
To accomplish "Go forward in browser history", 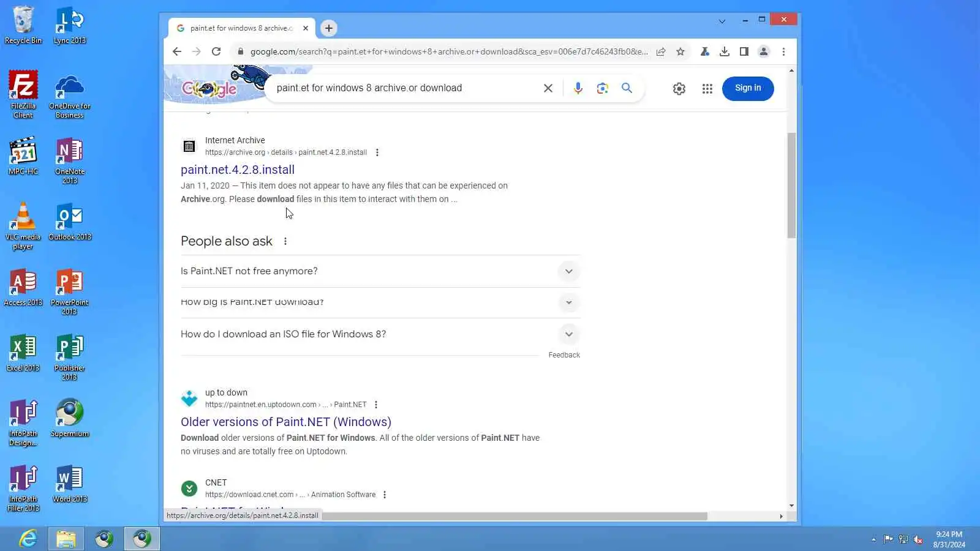I will point(196,52).
